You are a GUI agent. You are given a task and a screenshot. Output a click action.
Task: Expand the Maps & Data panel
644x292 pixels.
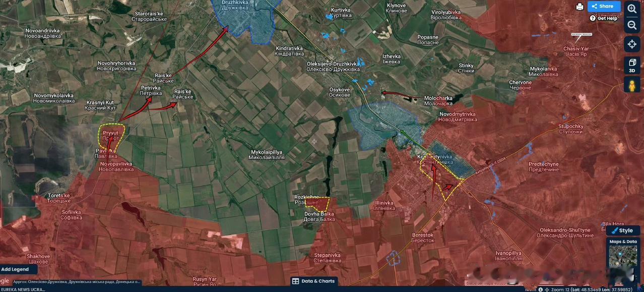(x=623, y=242)
